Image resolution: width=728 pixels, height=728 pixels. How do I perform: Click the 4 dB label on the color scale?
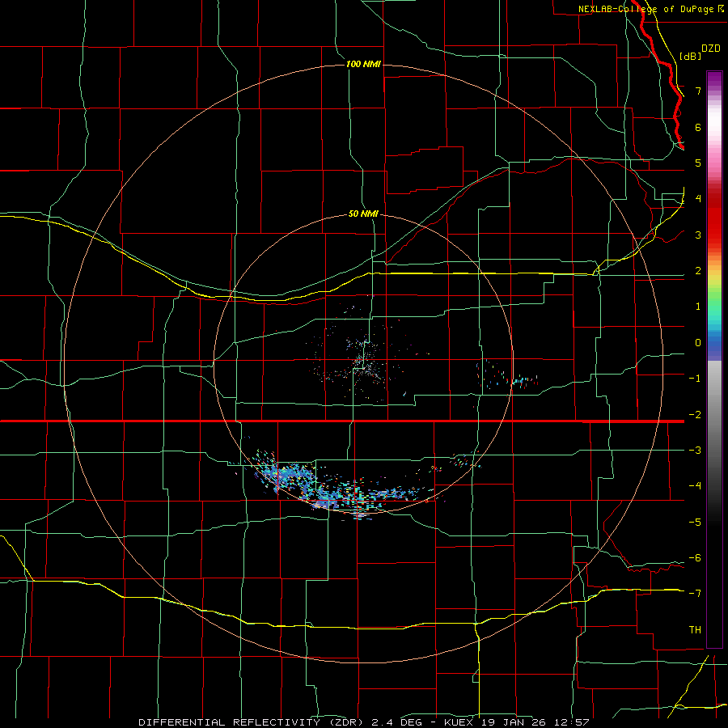(698, 198)
